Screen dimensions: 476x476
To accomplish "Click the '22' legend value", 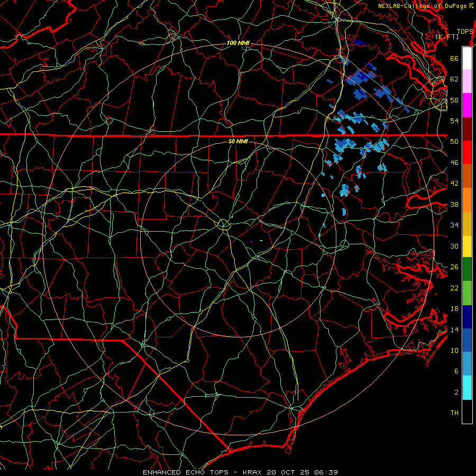I will 454,288.
